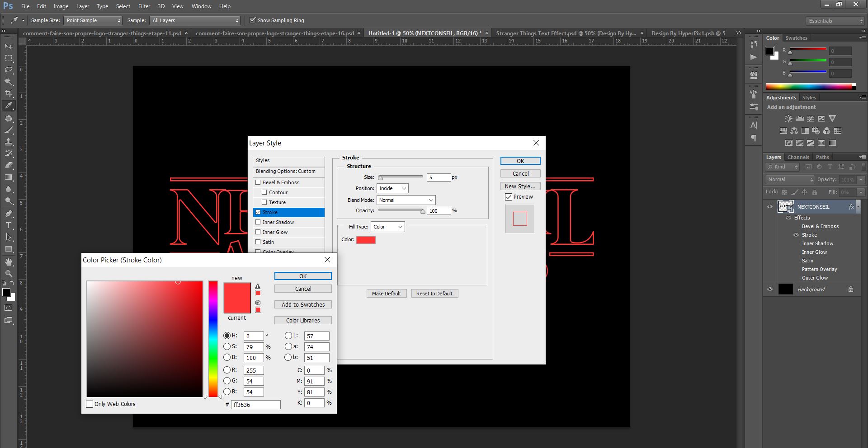Open Color Libraries
Viewport: 868px width, 448px height.
[x=303, y=320]
